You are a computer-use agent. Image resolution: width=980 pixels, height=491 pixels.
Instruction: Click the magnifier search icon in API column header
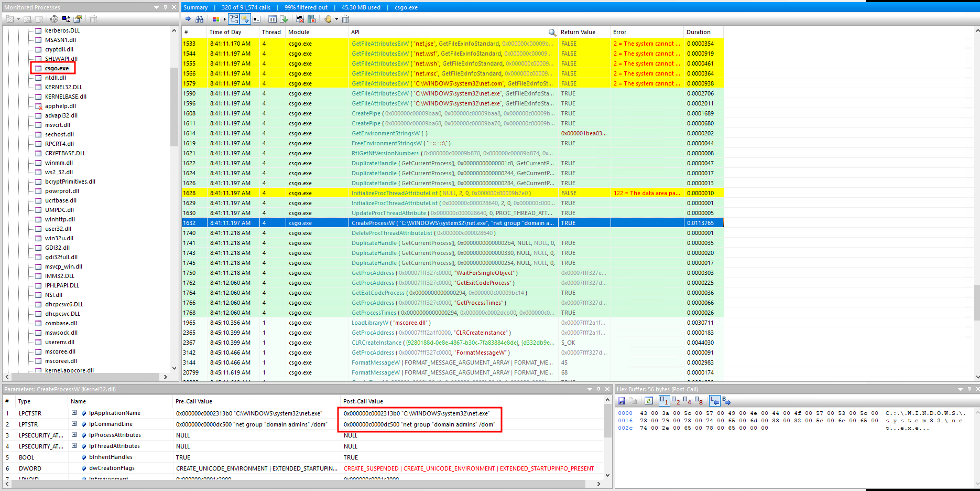pyautogui.click(x=552, y=32)
